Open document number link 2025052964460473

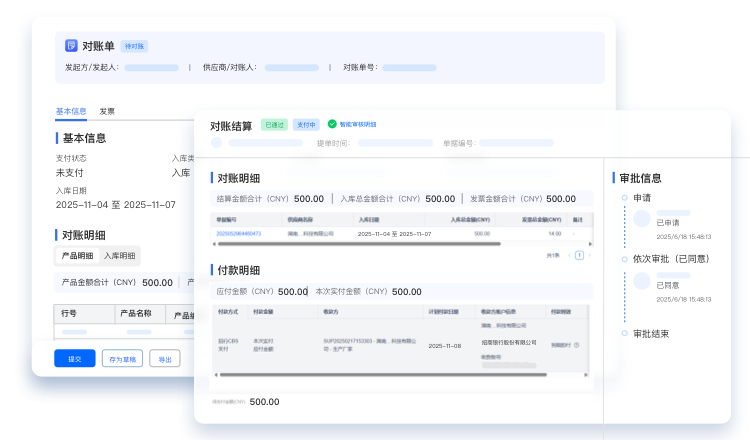tap(238, 233)
